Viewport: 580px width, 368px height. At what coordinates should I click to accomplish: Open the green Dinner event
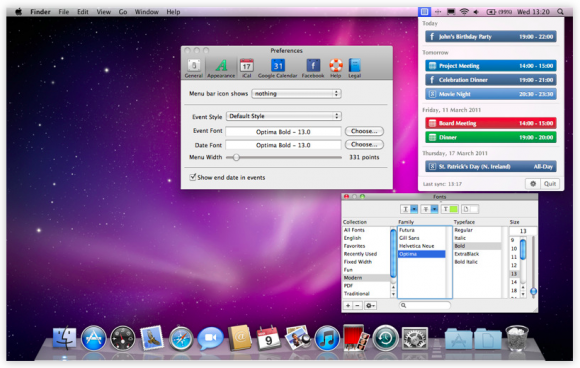[491, 137]
